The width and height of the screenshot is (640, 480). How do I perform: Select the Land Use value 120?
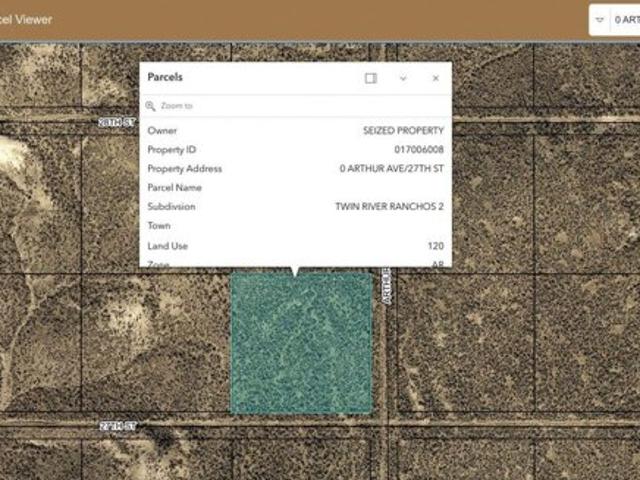tap(435, 246)
